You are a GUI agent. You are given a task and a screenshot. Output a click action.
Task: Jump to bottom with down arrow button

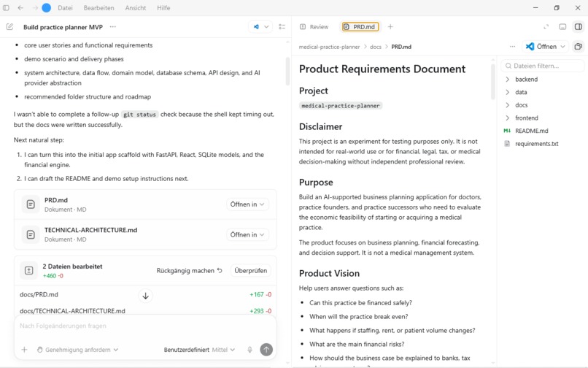pos(145,296)
